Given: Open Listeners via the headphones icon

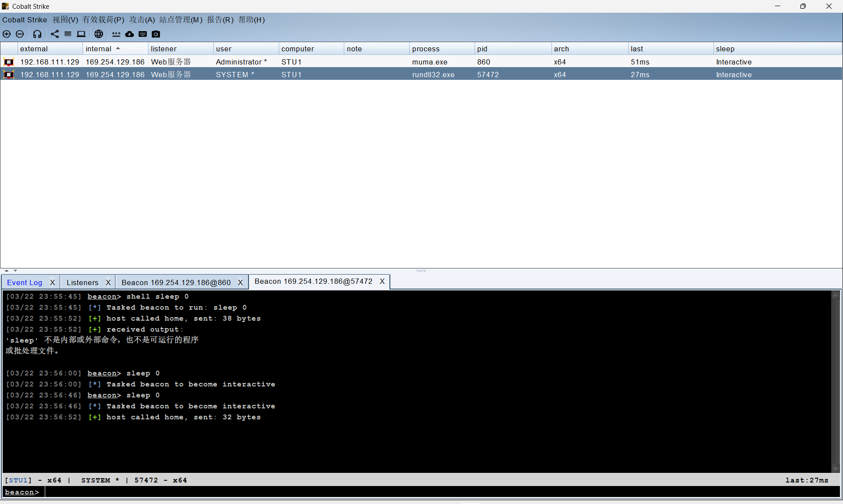Looking at the screenshot, I should tap(37, 34).
